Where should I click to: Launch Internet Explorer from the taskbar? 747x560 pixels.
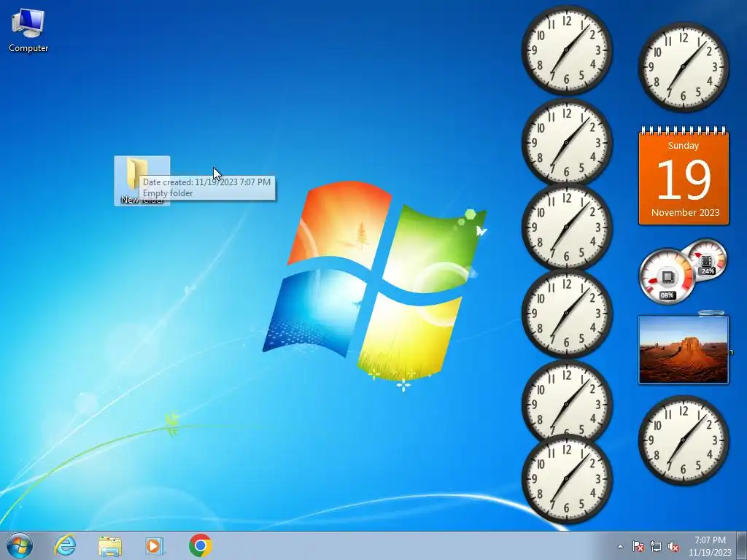click(x=65, y=545)
